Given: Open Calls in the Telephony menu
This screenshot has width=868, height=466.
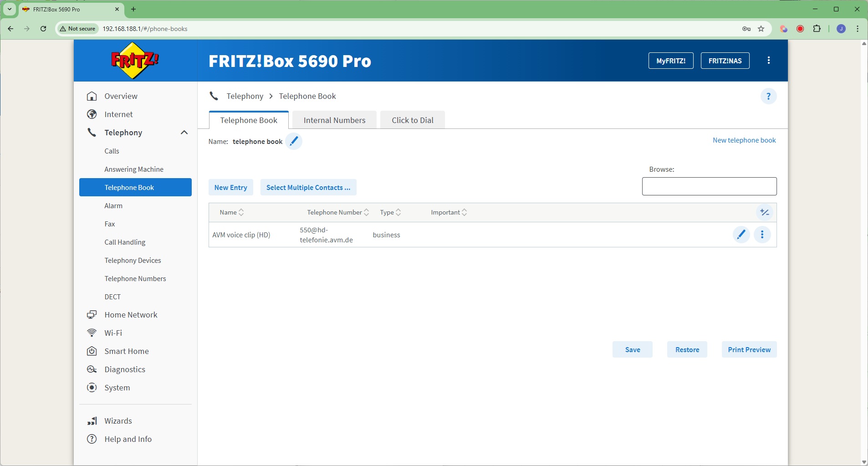Looking at the screenshot, I should 112,151.
